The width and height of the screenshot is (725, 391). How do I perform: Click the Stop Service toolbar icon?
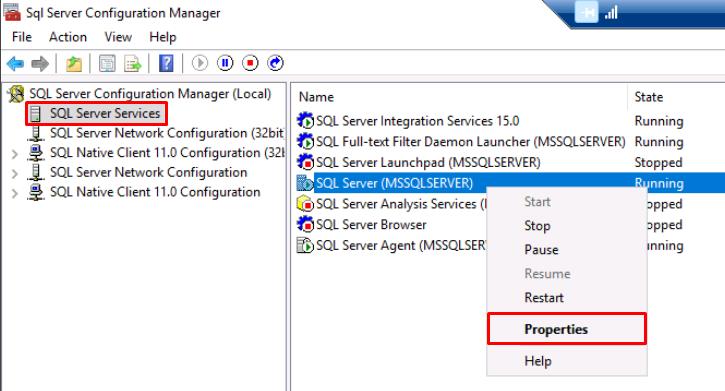point(250,63)
